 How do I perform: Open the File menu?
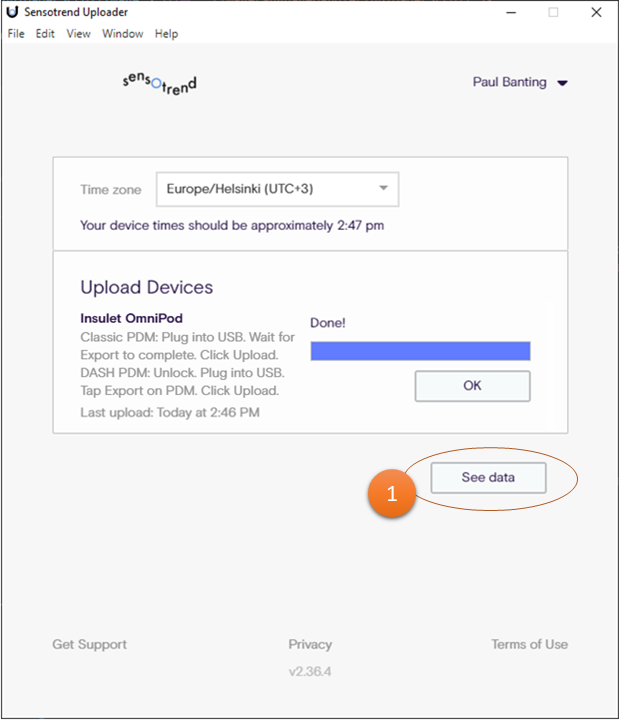pos(16,34)
